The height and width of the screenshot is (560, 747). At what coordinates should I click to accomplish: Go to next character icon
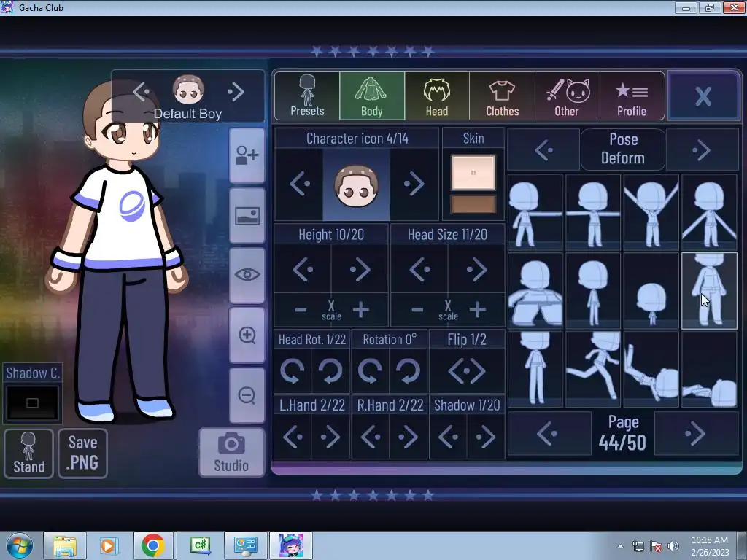tap(414, 184)
